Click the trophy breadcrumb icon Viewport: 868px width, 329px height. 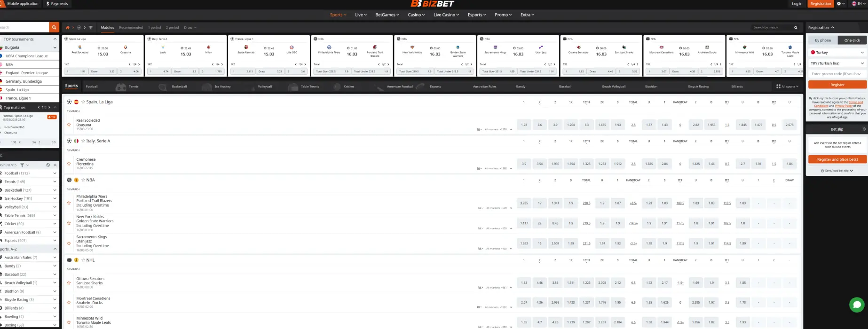(x=91, y=27)
